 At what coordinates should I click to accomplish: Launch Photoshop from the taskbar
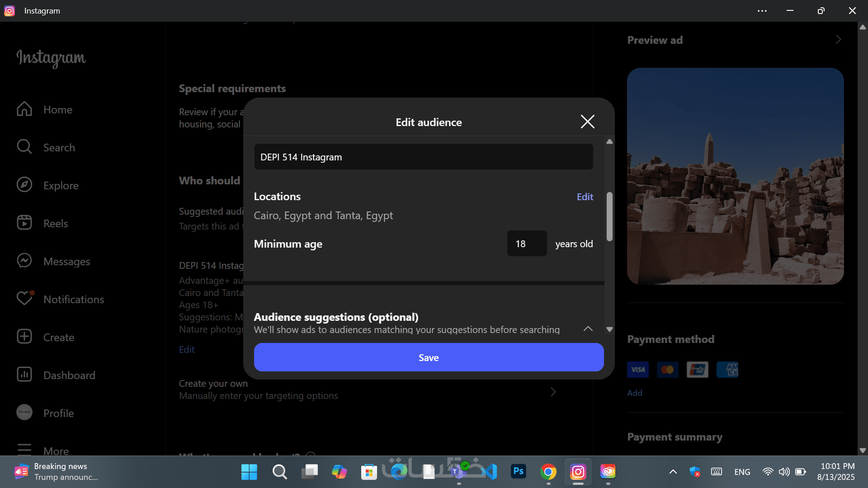[518, 472]
